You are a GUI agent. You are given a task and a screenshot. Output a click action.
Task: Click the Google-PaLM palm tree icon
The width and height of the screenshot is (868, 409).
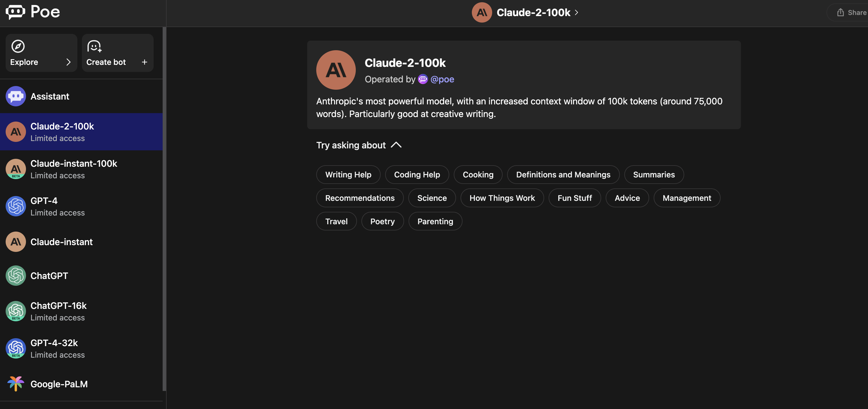tap(16, 384)
